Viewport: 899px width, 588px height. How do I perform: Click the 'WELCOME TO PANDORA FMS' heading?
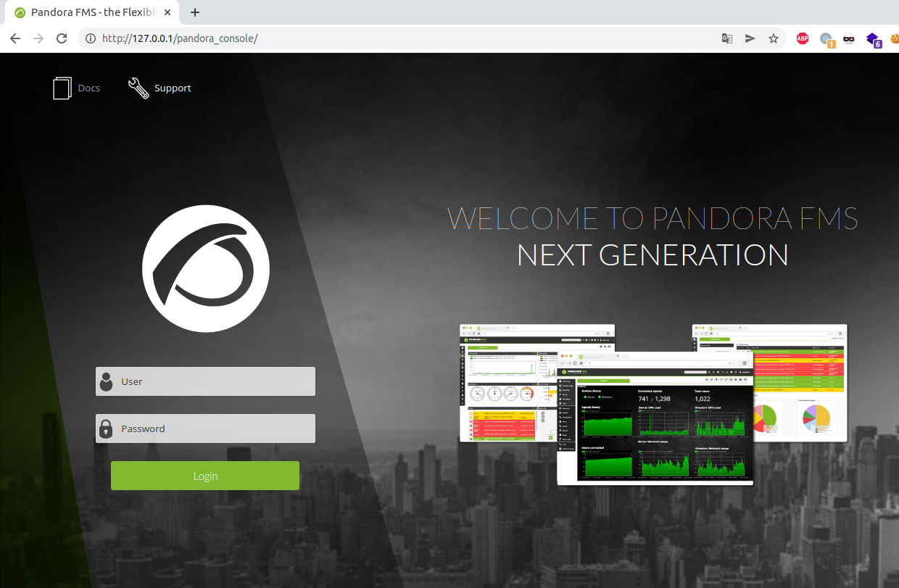[x=652, y=218]
